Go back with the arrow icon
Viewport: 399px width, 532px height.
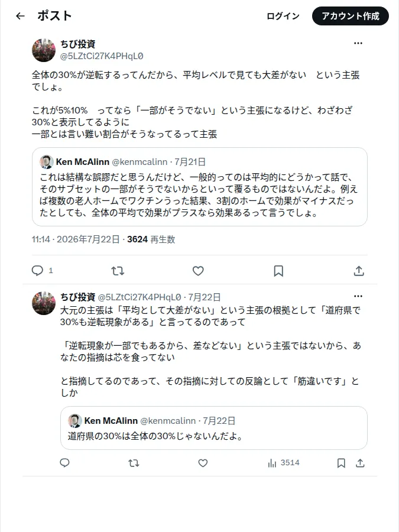tap(20, 16)
